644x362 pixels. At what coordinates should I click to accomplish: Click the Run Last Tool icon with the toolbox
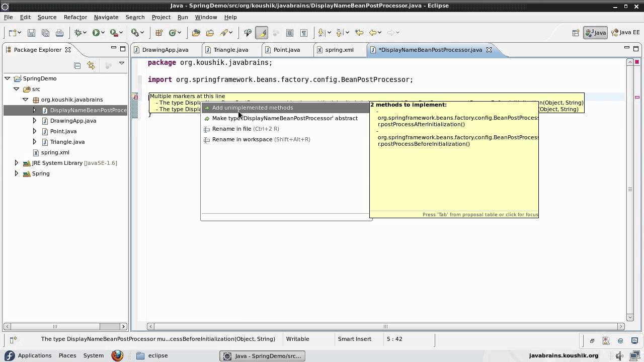click(114, 33)
